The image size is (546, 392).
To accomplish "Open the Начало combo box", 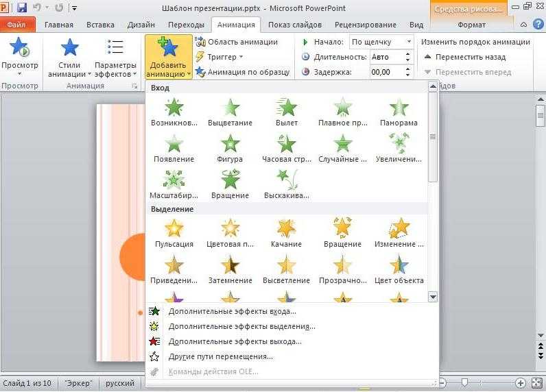I will (x=381, y=42).
